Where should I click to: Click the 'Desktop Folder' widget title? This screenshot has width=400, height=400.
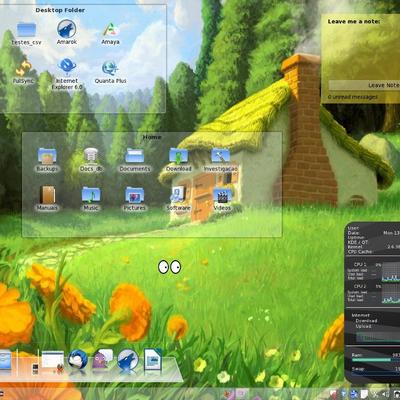point(60,10)
